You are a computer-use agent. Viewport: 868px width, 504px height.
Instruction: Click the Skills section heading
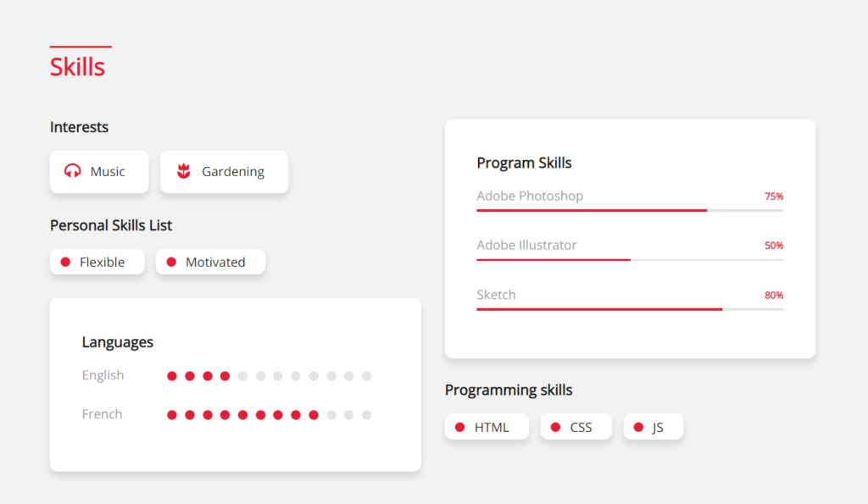[x=77, y=67]
